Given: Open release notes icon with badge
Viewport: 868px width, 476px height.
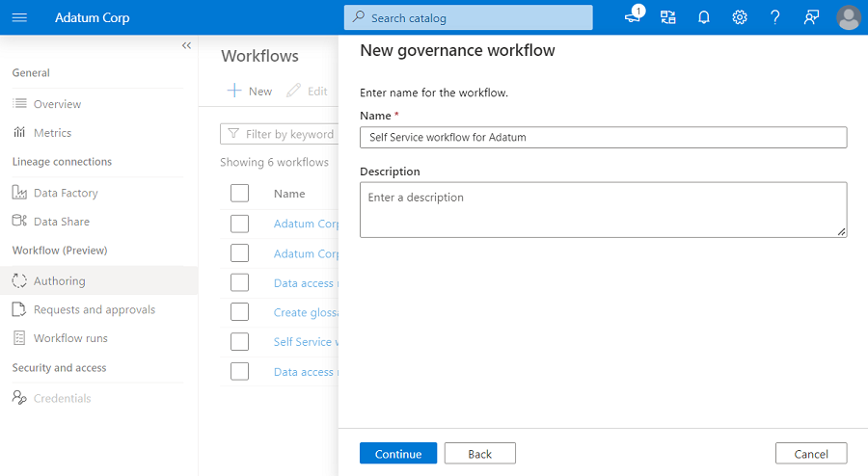Looking at the screenshot, I should (633, 17).
